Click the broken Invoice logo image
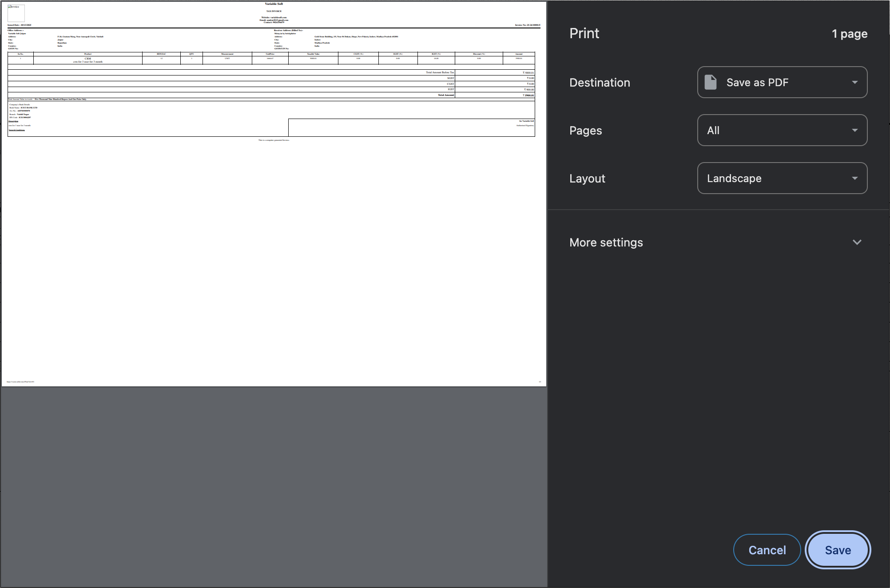The image size is (890, 588). point(16,13)
